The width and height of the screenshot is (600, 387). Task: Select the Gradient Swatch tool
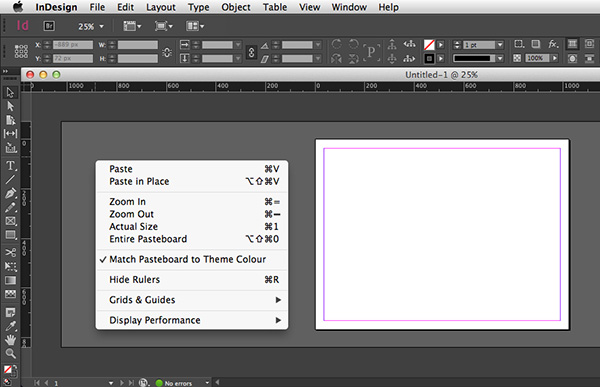pyautogui.click(x=10, y=280)
